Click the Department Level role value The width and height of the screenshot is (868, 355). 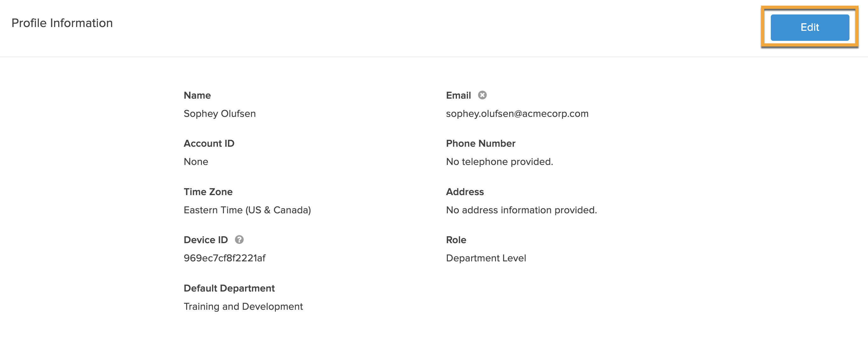point(486,258)
